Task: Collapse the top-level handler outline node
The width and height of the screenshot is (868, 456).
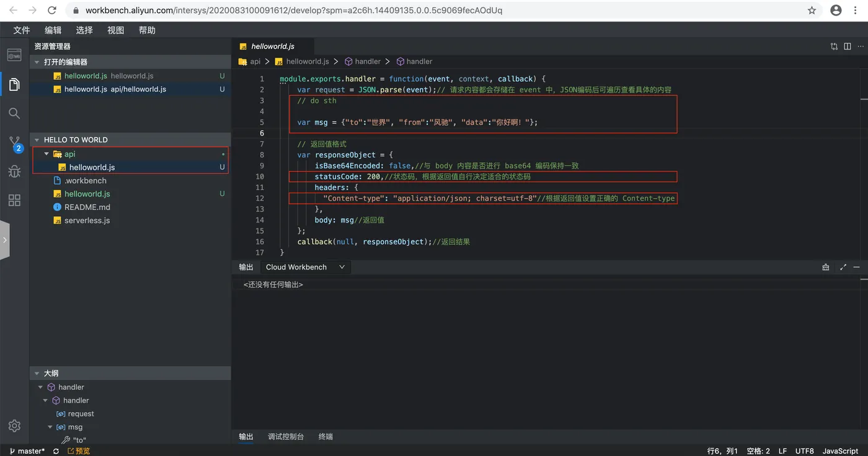Action: coord(41,387)
